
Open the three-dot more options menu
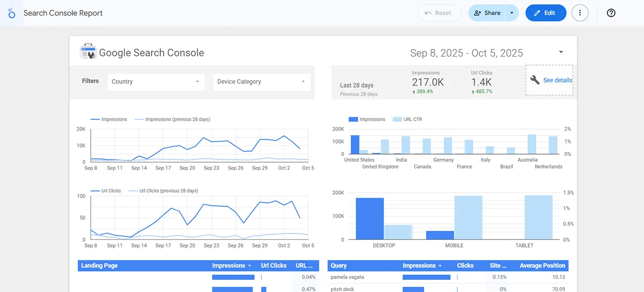(580, 13)
